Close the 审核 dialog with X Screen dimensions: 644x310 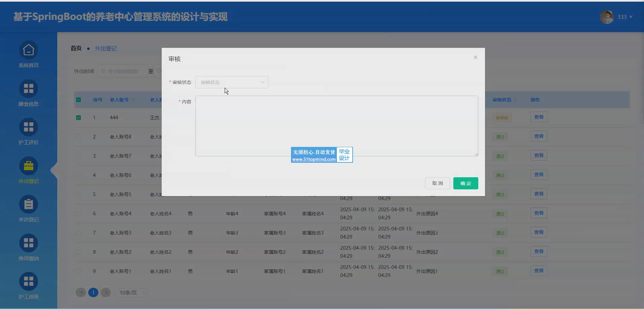pyautogui.click(x=475, y=57)
